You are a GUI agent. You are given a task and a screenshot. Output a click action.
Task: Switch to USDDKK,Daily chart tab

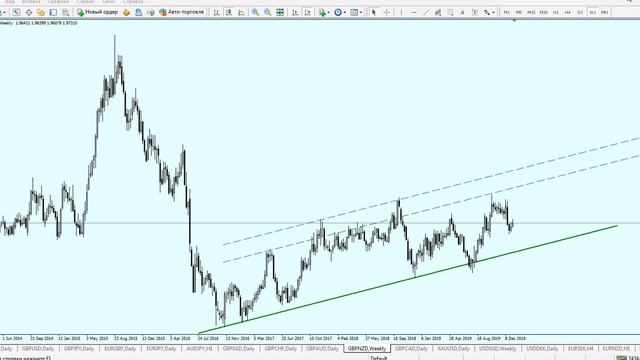coord(542,349)
